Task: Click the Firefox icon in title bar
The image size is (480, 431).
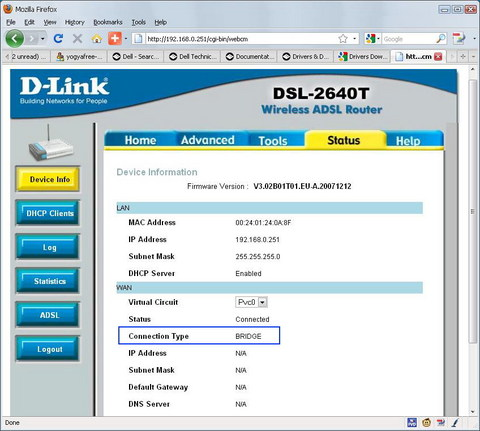Action: 8,9
